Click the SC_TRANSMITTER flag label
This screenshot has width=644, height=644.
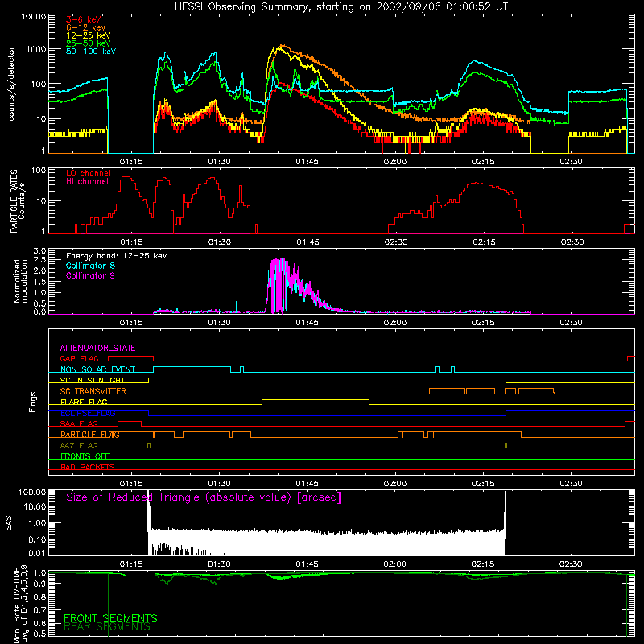tap(93, 391)
